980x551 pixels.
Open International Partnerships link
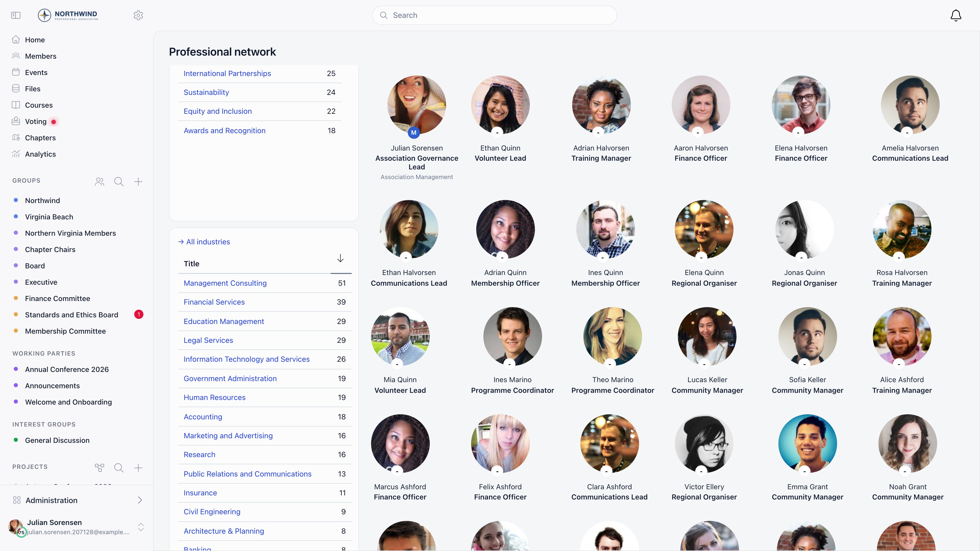(227, 73)
